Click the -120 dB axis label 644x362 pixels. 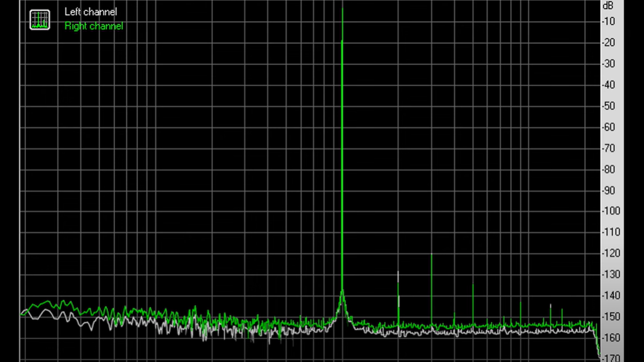coord(611,253)
